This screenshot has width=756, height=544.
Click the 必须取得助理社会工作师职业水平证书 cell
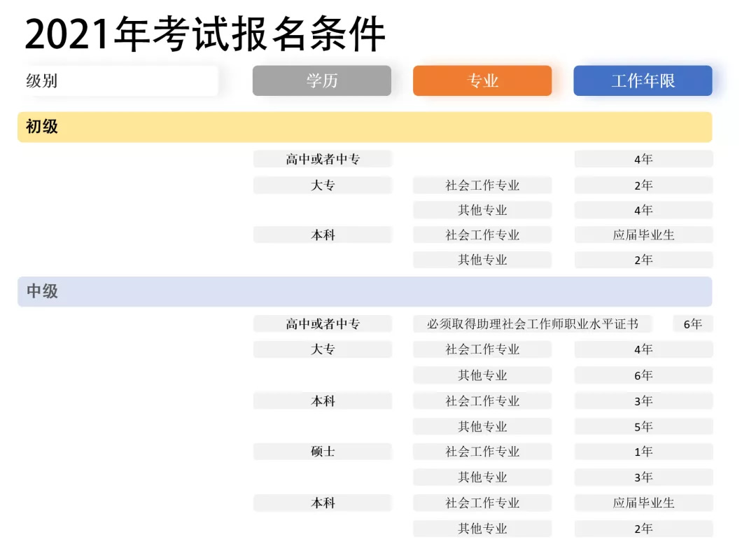(x=533, y=324)
